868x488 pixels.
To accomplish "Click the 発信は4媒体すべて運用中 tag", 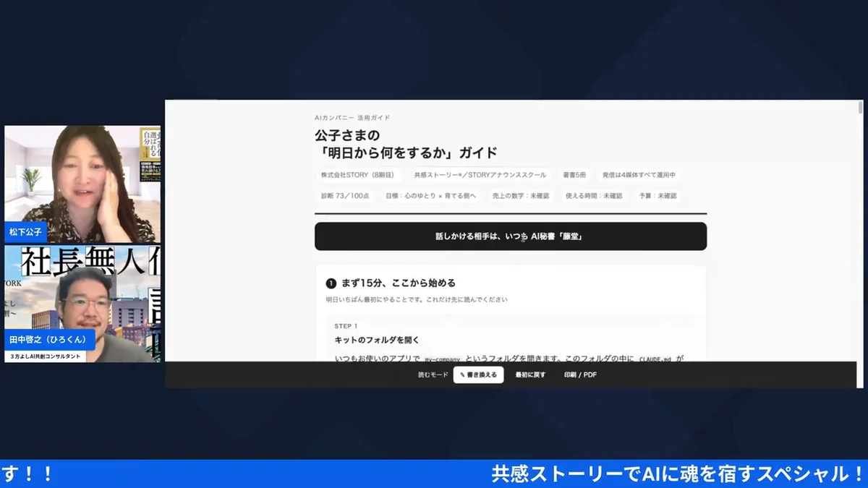I will click(x=639, y=175).
